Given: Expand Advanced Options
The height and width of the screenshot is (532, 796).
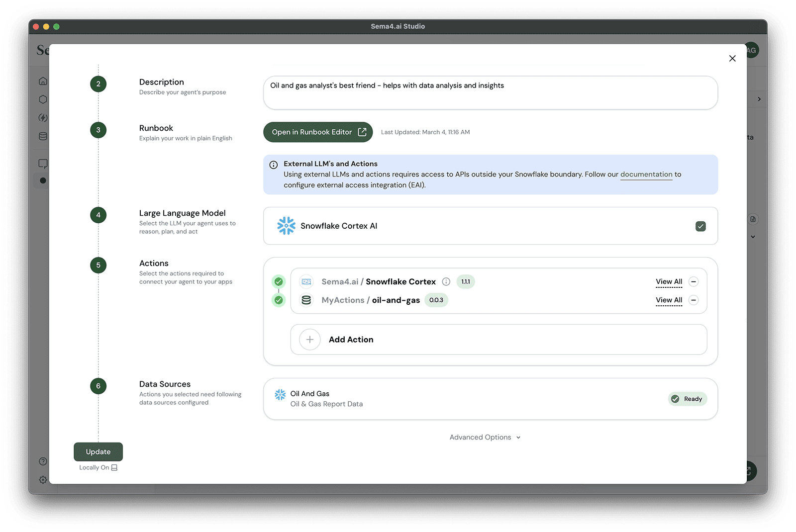Looking at the screenshot, I should coord(485,438).
